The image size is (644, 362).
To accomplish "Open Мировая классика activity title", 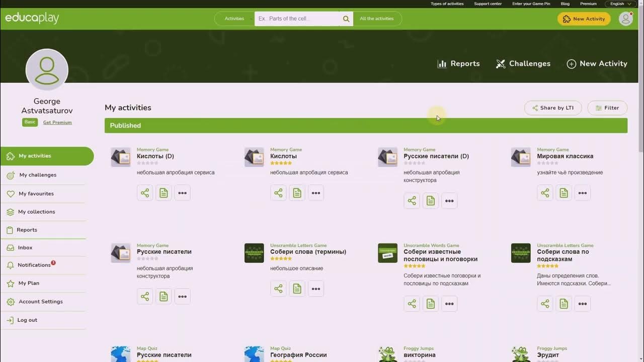I will [565, 156].
